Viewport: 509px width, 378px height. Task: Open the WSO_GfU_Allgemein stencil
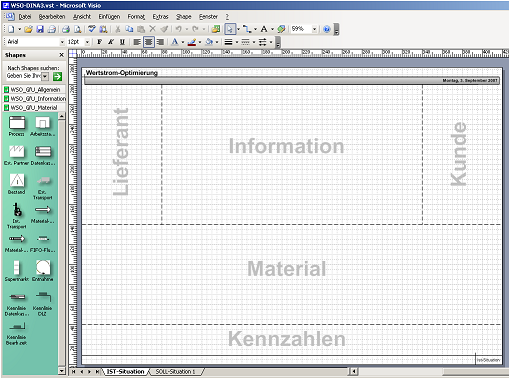pyautogui.click(x=35, y=90)
